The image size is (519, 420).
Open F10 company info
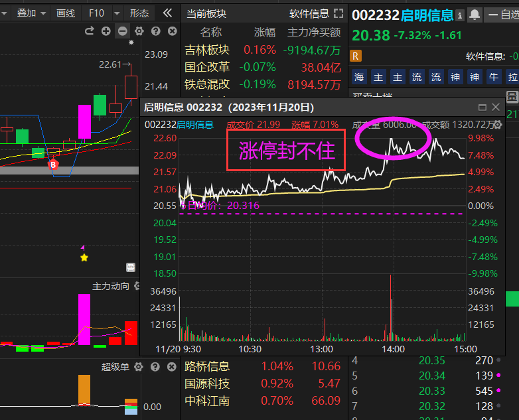tap(96, 13)
